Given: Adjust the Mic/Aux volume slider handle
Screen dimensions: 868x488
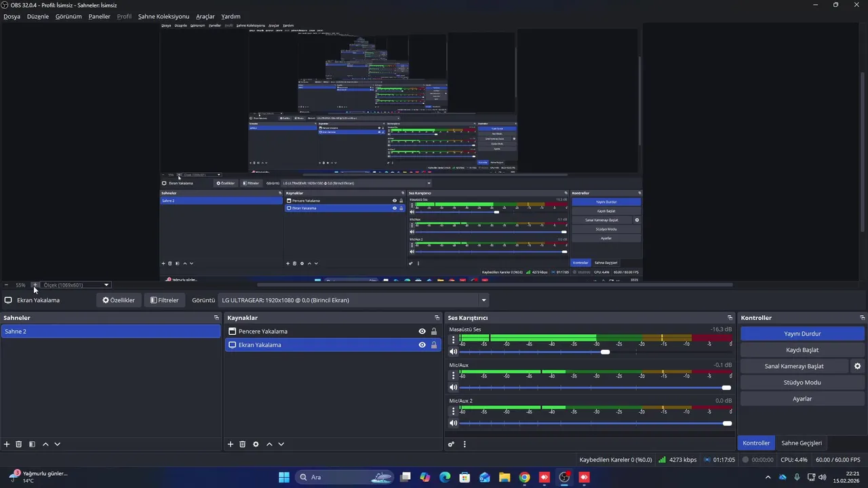Looking at the screenshot, I should 726,388.
